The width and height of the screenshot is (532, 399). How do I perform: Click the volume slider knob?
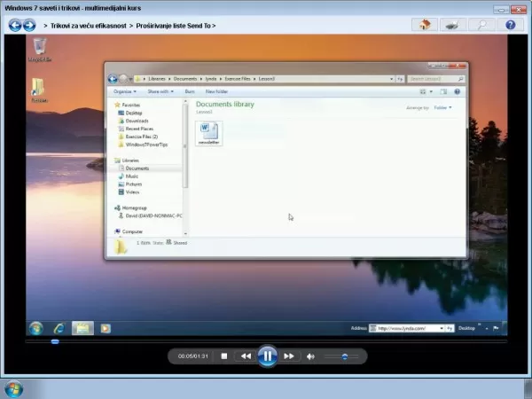coord(345,356)
